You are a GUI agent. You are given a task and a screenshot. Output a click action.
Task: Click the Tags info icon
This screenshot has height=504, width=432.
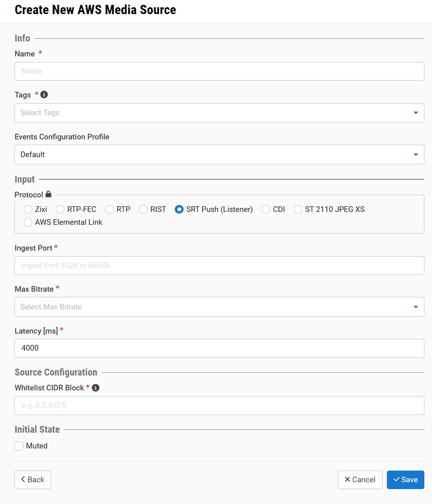pos(44,95)
